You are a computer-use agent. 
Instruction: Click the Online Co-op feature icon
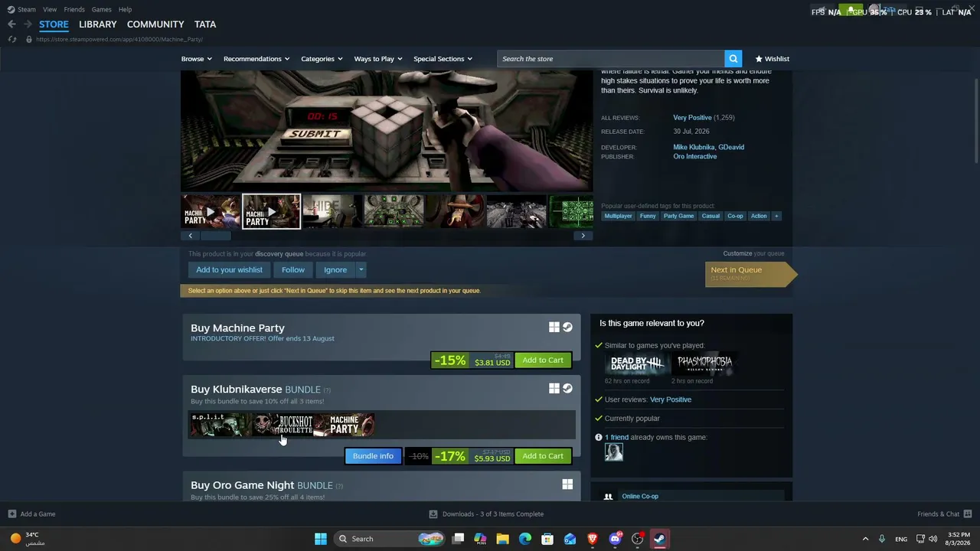(608, 497)
